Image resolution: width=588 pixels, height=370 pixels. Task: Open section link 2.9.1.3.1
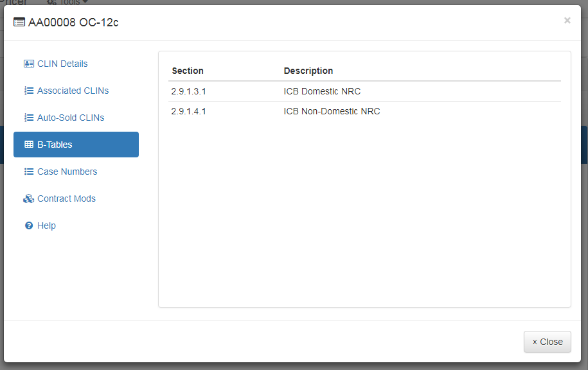[x=188, y=91]
